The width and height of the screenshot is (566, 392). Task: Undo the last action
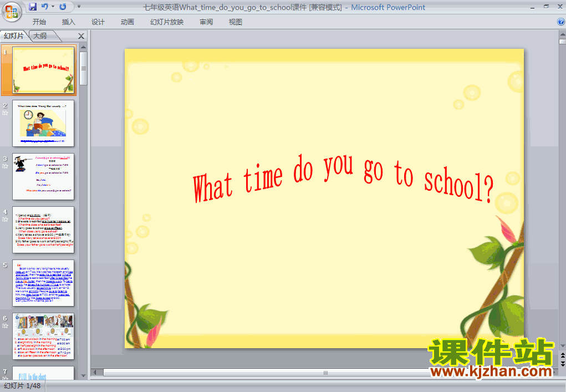click(45, 7)
